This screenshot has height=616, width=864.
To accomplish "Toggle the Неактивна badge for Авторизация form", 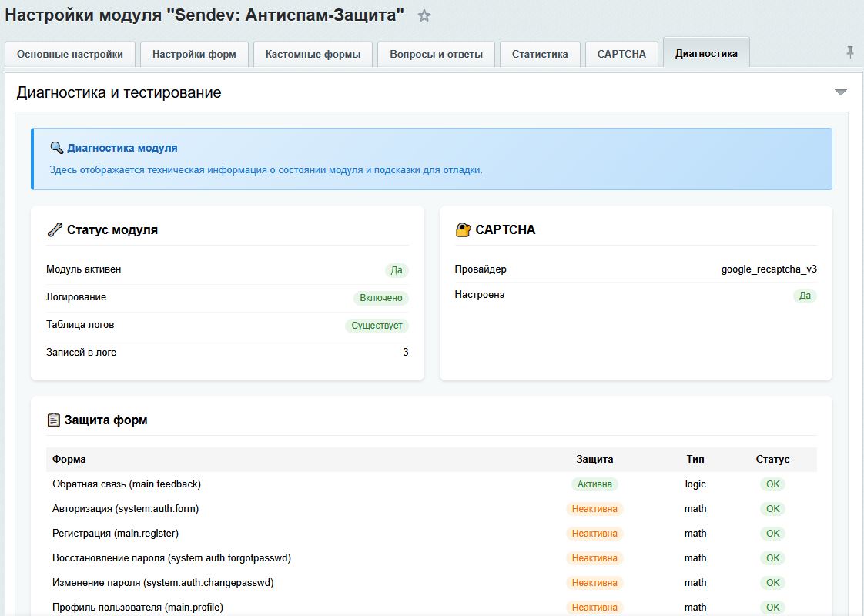I will pos(594,508).
